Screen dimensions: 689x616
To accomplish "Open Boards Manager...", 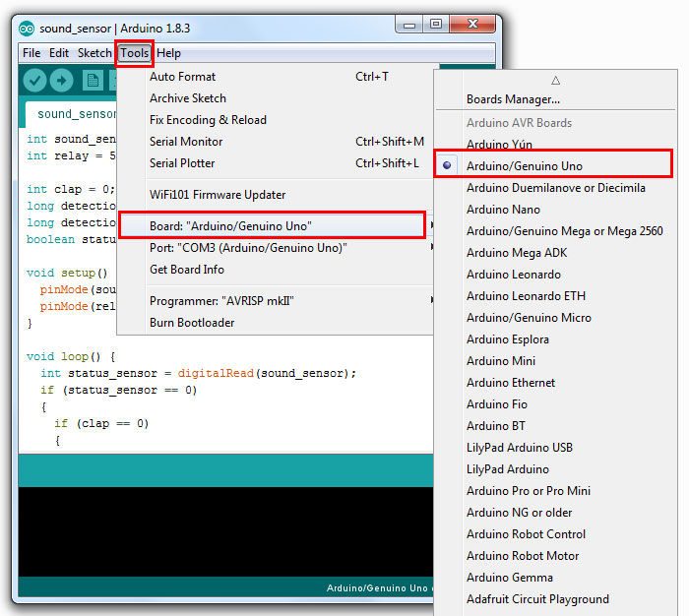I will click(x=556, y=99).
